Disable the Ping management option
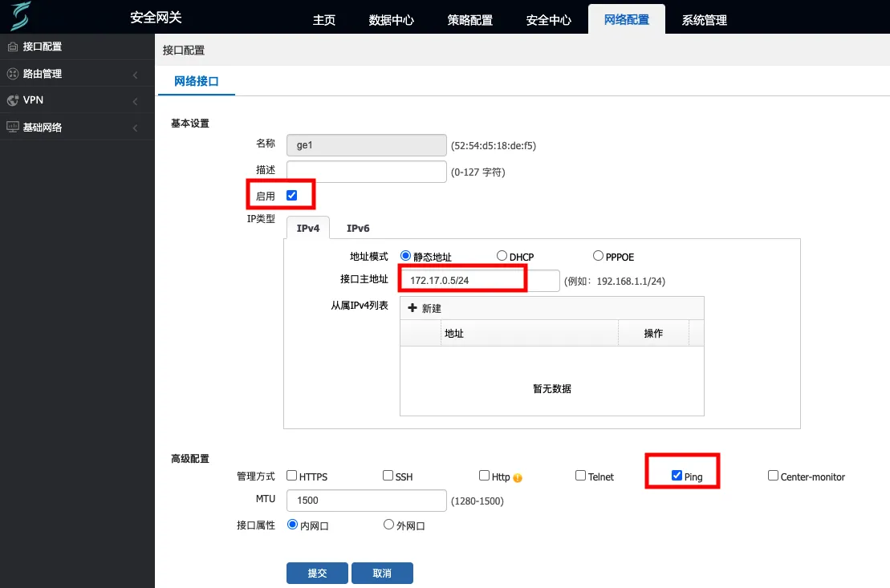The image size is (890, 588). pos(677,475)
